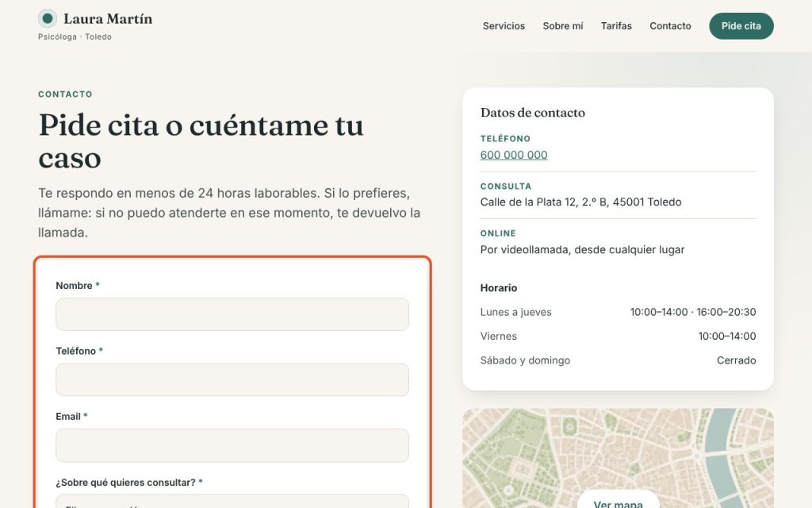Screen dimensions: 812x508
Task: Click the address Calle de la Plata 12
Action: [580, 202]
